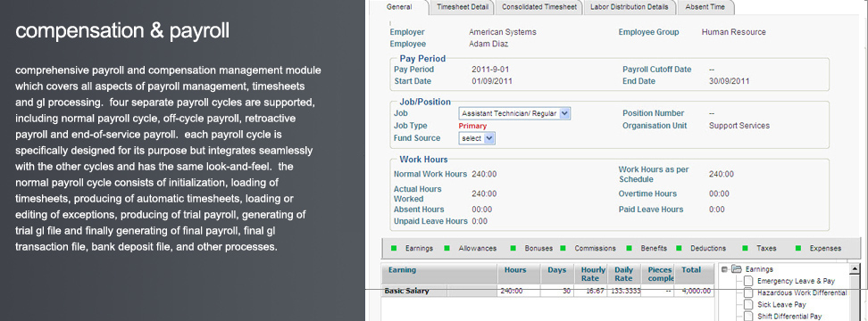Click the green square beside Commissions
Viewport: 868px width, 321px height.
pyautogui.click(x=563, y=248)
